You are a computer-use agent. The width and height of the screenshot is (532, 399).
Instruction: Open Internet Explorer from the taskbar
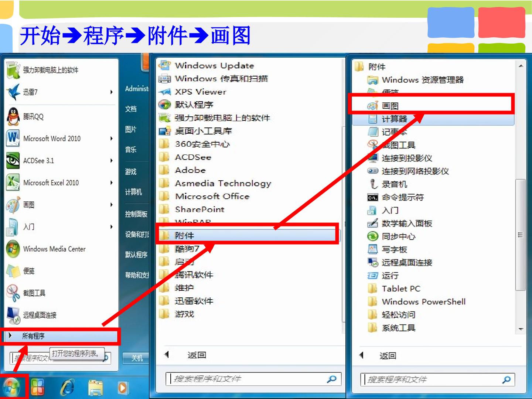click(67, 387)
